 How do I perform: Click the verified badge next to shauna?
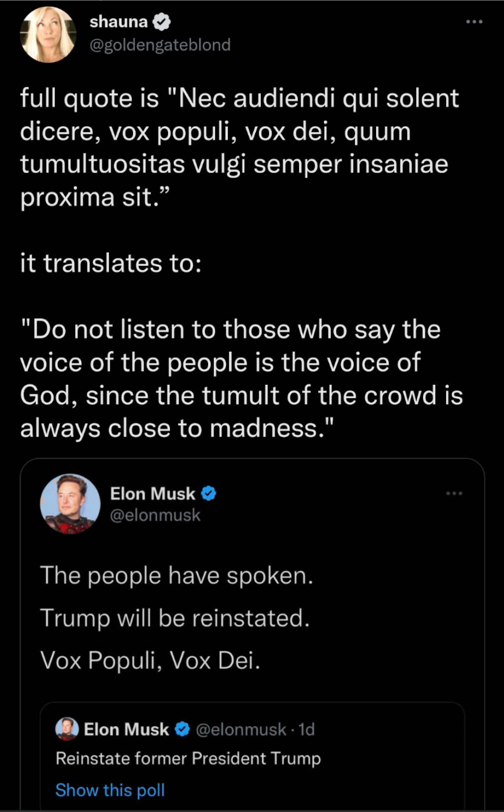(162, 22)
